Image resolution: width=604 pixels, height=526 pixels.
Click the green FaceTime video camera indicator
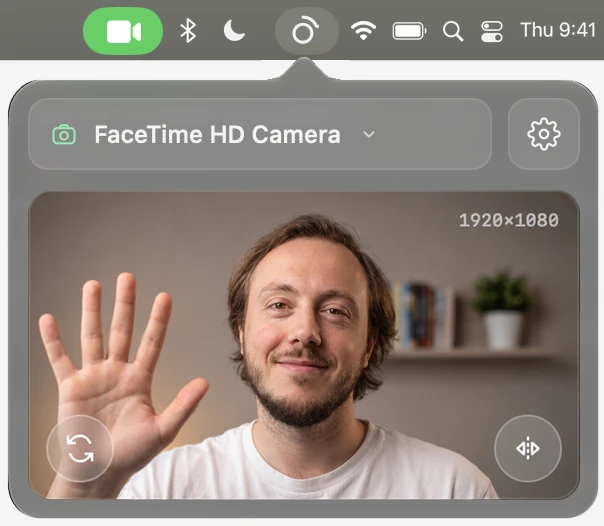point(123,31)
